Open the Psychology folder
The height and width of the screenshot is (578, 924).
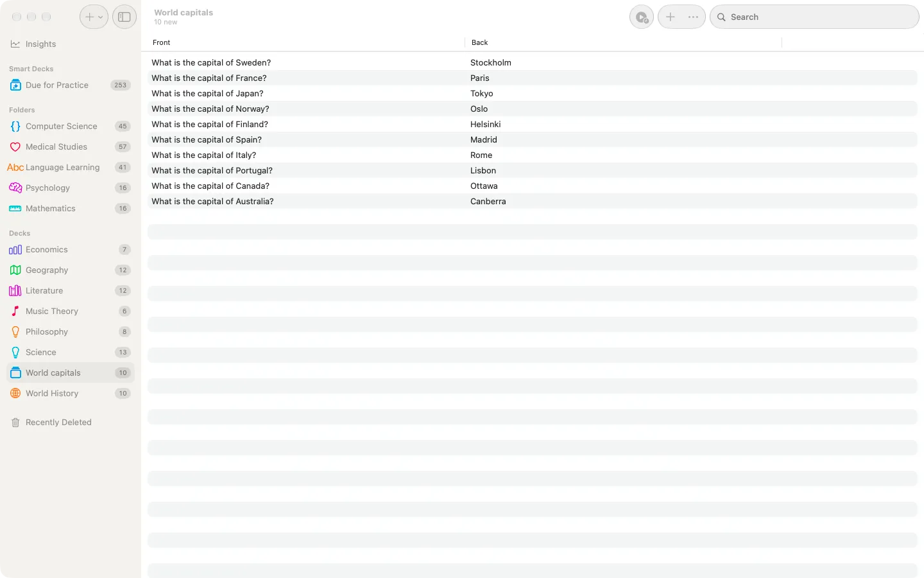tap(71, 188)
